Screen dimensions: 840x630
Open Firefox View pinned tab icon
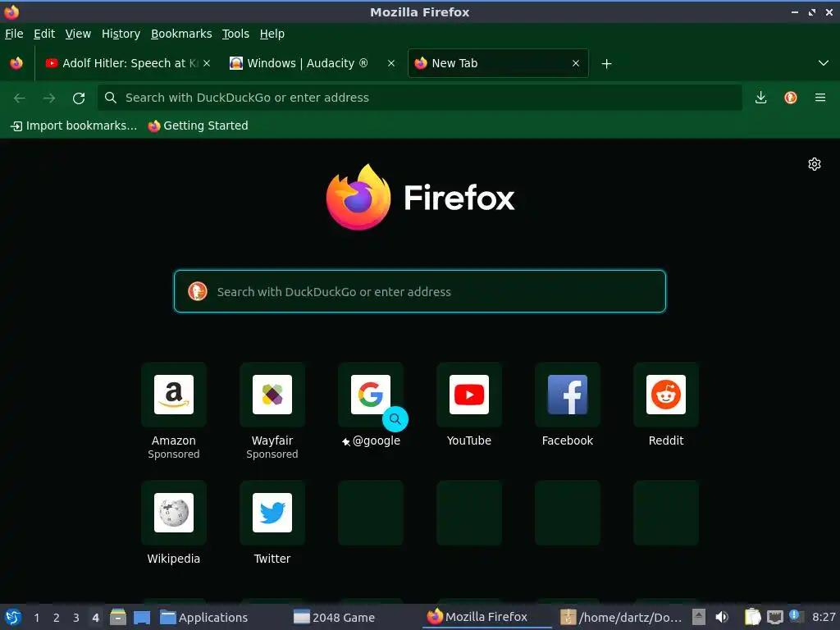pos(16,63)
